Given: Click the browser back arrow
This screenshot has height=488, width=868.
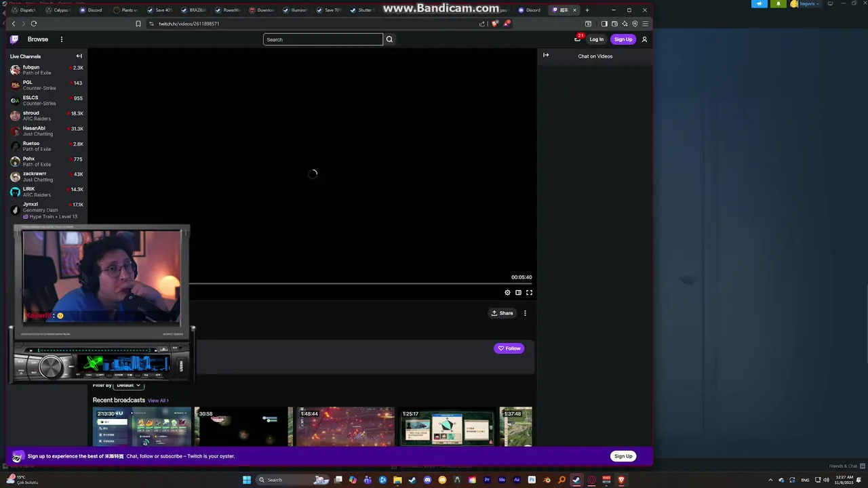Looking at the screenshot, I should [14, 24].
